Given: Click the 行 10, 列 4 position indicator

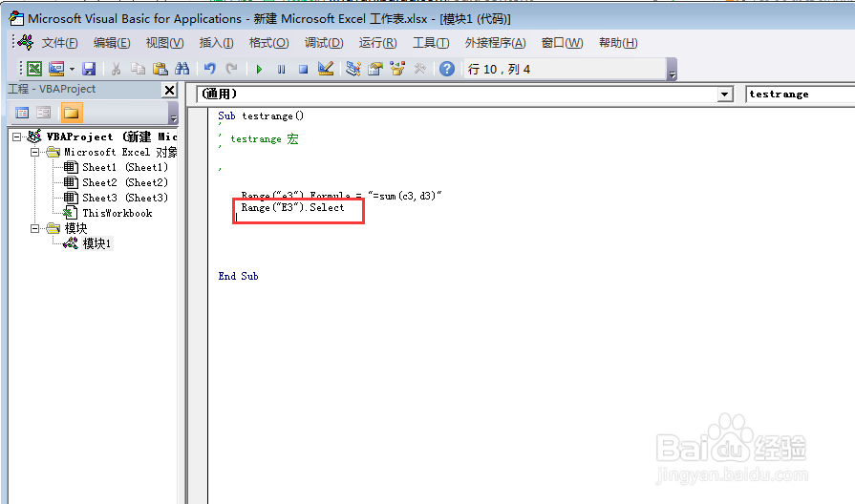Looking at the screenshot, I should click(x=499, y=69).
